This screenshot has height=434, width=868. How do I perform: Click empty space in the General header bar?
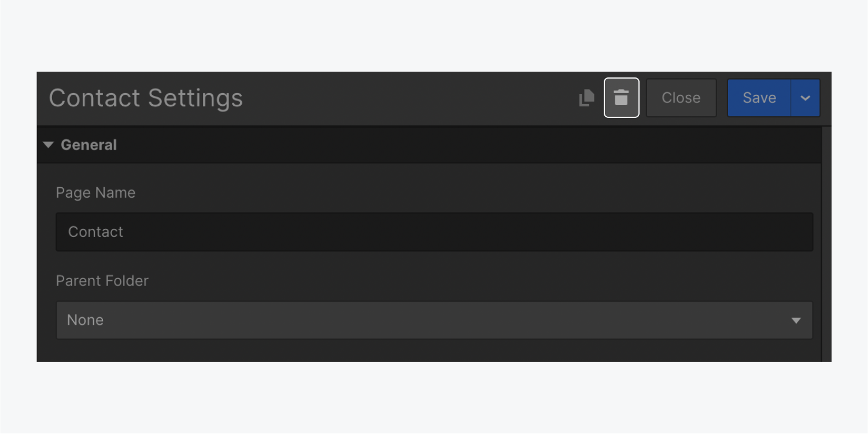[463, 145]
